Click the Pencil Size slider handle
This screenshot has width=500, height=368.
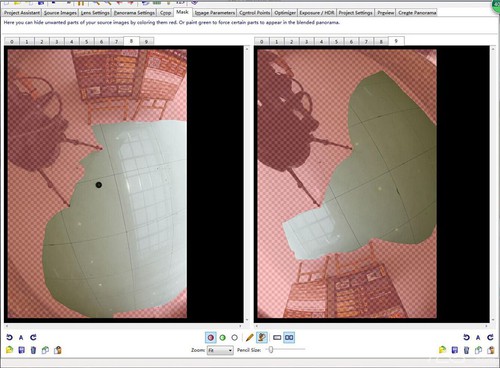point(271,349)
